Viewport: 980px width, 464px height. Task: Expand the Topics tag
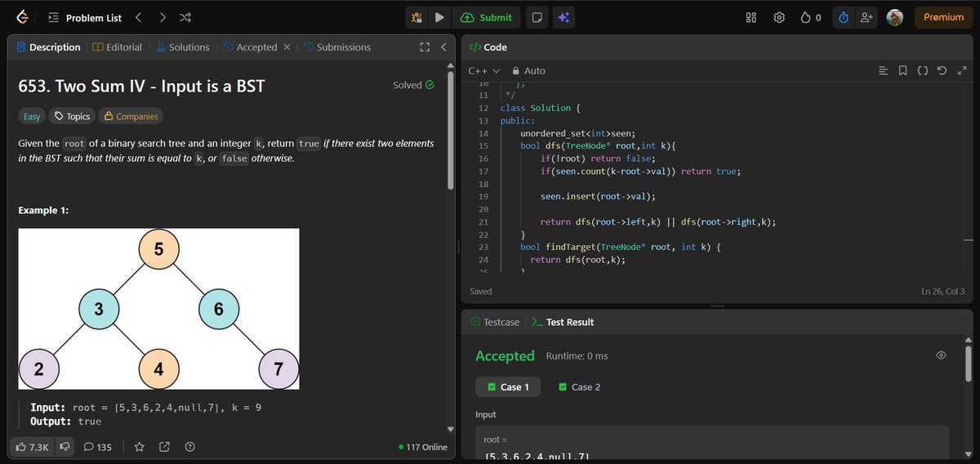pyautogui.click(x=72, y=116)
